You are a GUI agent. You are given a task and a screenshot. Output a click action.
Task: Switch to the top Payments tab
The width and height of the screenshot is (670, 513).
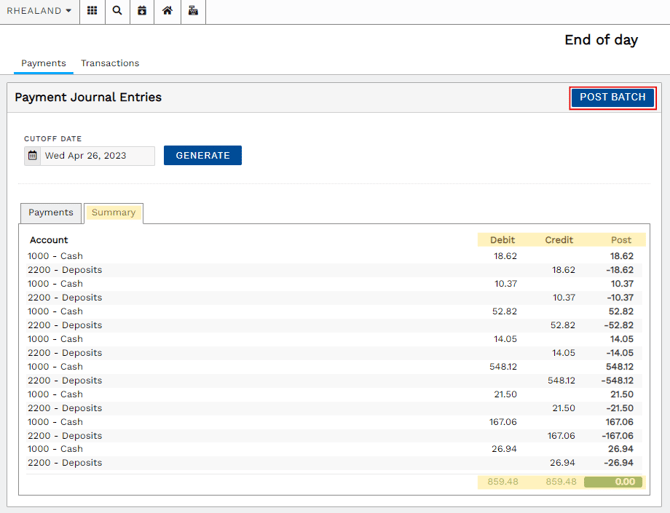click(x=44, y=63)
